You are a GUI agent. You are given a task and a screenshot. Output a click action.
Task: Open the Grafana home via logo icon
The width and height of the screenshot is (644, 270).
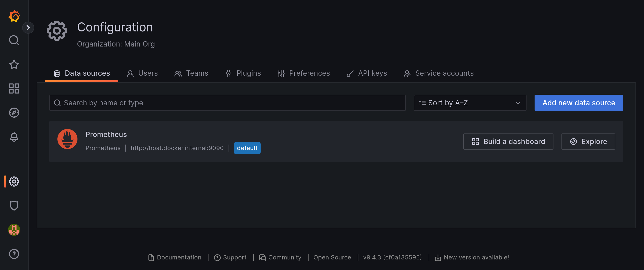tap(14, 16)
